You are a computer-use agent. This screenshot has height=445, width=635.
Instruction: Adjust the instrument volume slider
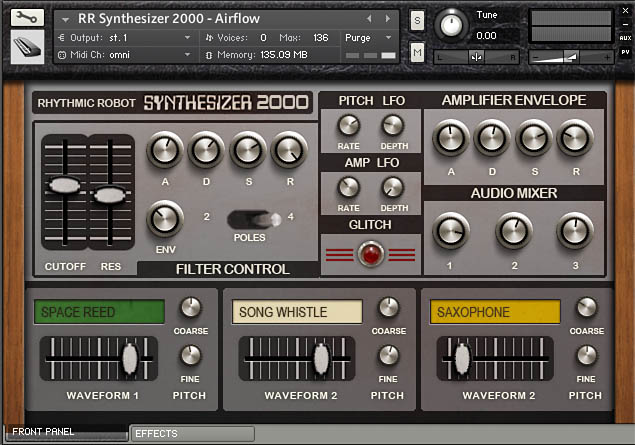pyautogui.click(x=571, y=57)
